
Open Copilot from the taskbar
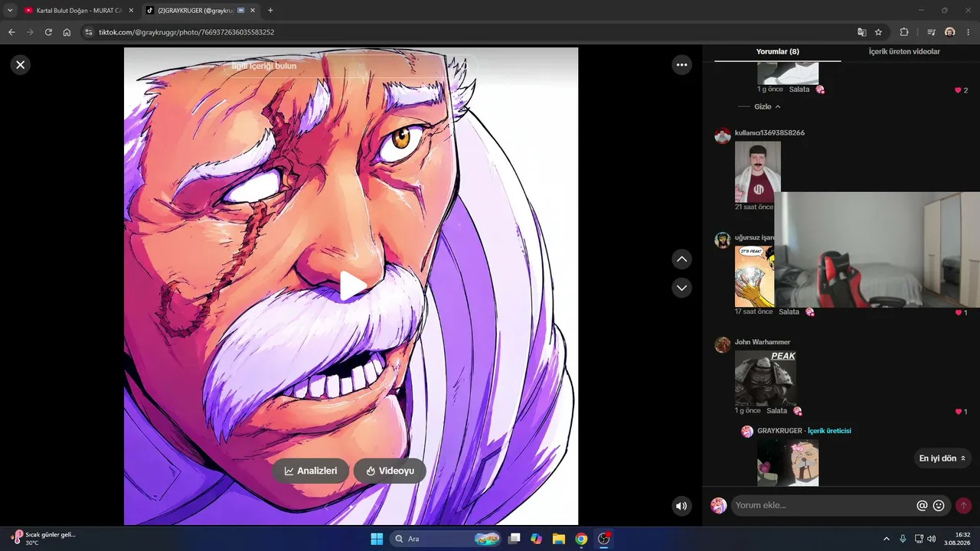click(x=537, y=539)
